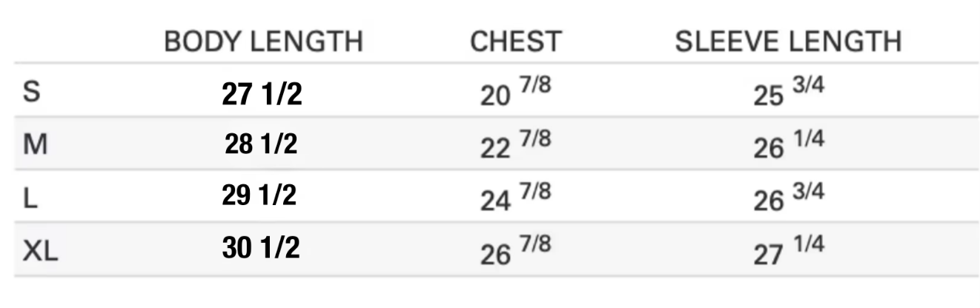The width and height of the screenshot is (980, 308).
Task: Pick the 26 3/4 sleeve length cell
Action: (x=789, y=198)
